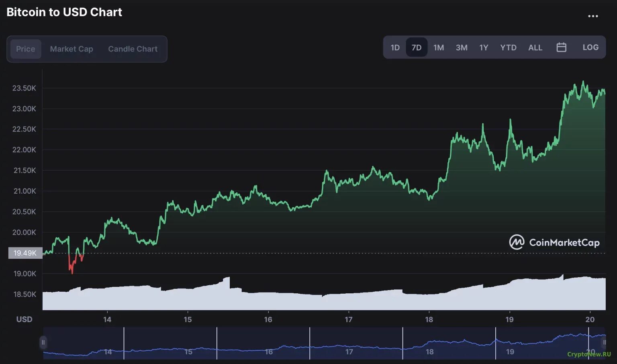
Task: Click the 23.50K axis label
Action: [24, 88]
